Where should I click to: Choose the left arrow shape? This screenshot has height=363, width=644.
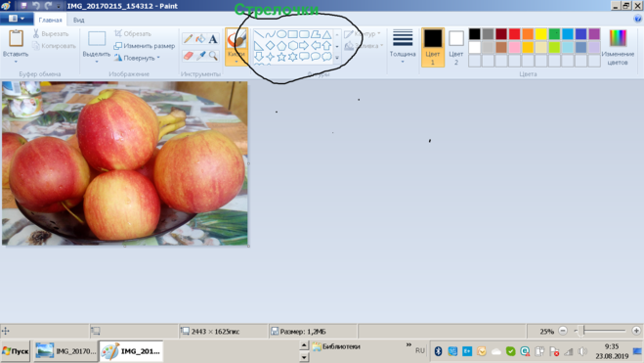point(315,45)
